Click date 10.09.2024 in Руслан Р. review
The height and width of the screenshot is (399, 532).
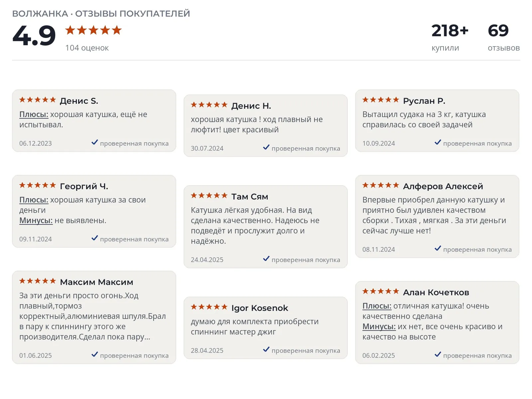[x=378, y=143]
